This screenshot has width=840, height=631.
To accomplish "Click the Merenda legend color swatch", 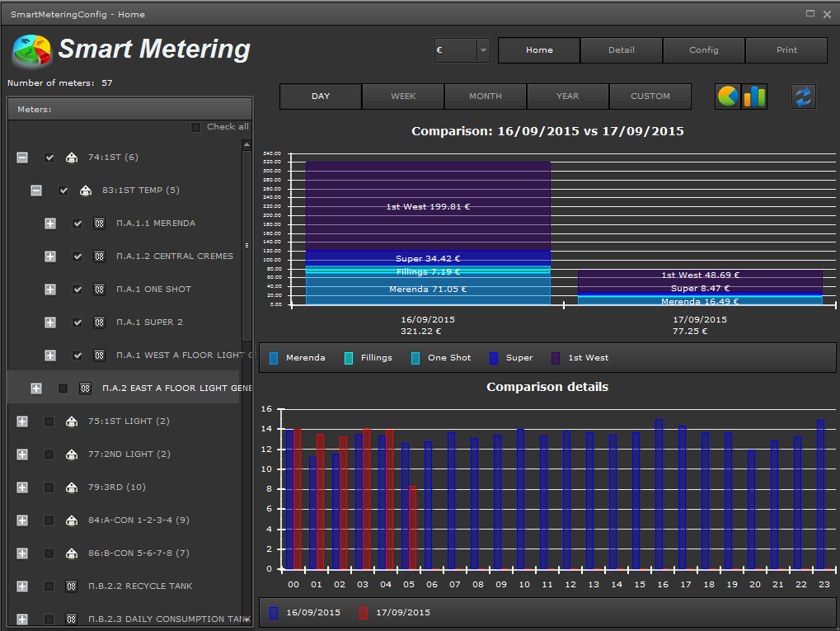I will (x=275, y=358).
